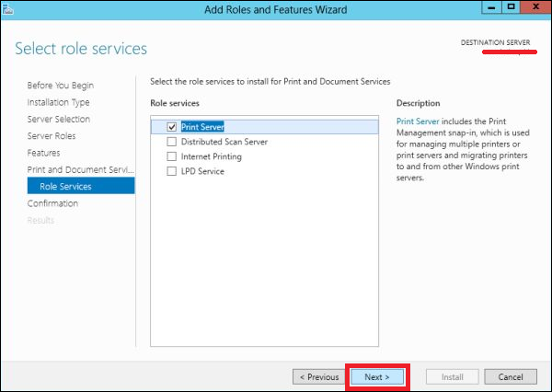The height and width of the screenshot is (392, 552).
Task: Jump to the Confirmation step
Action: coord(52,203)
